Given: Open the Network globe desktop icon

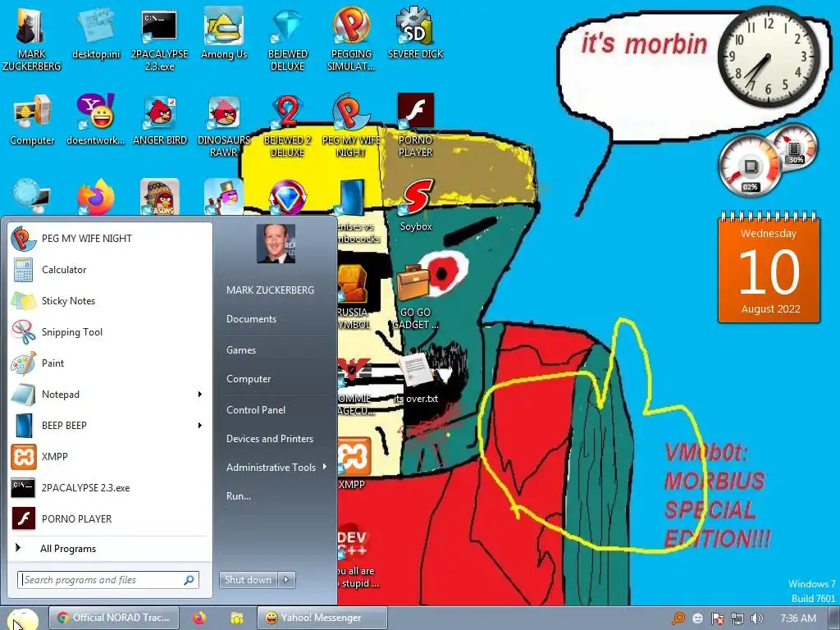Looking at the screenshot, I should (x=32, y=197).
